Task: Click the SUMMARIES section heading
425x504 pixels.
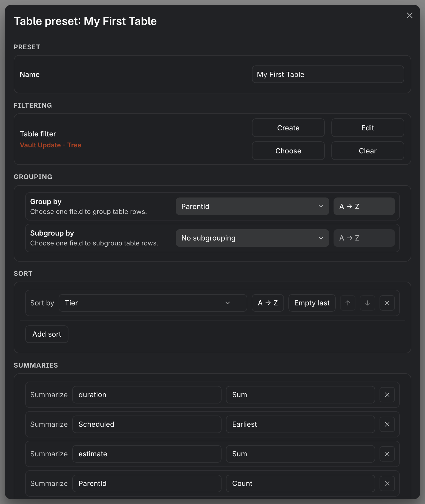Action: [x=36, y=365]
